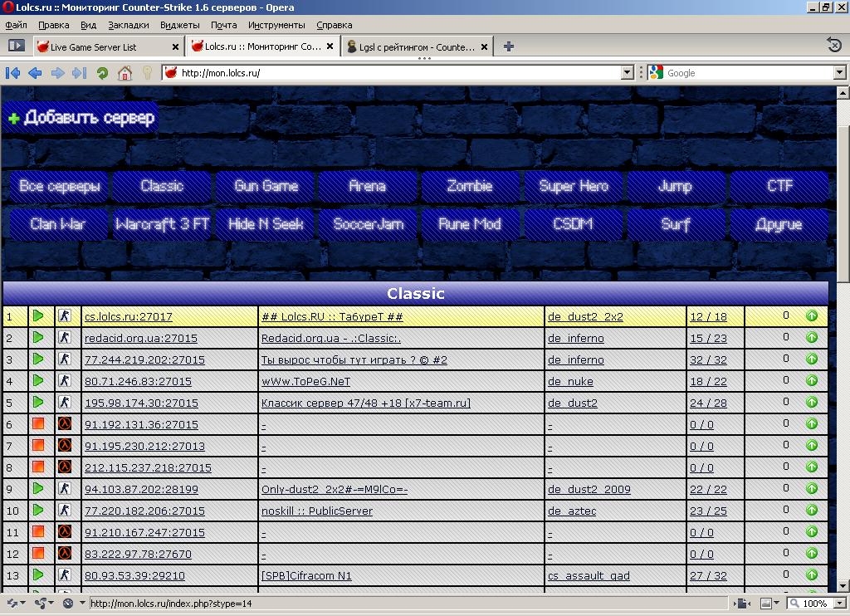Vote up cs.lolcs.ru server green arrow
Viewport: 850px width, 616px height.
tap(812, 315)
